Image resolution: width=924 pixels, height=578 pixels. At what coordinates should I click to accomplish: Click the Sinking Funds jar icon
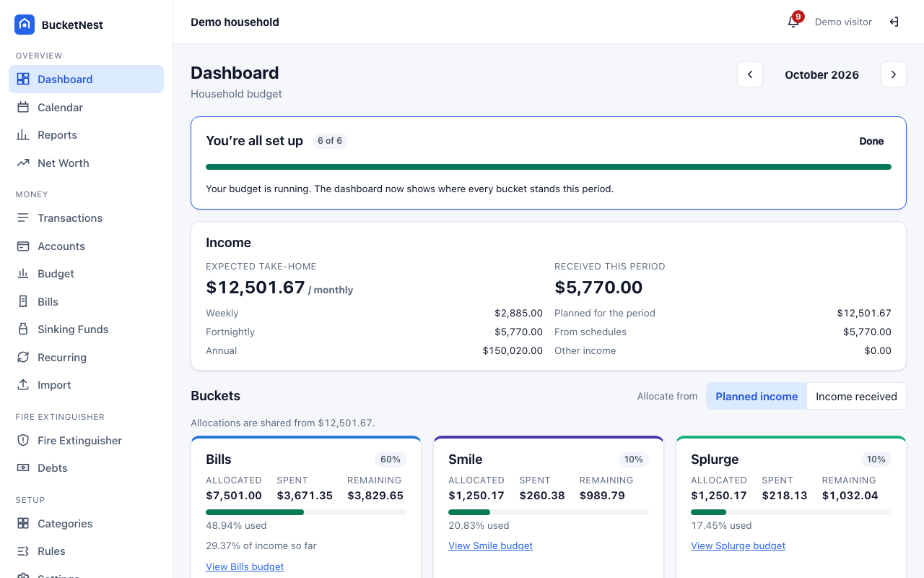click(x=23, y=329)
